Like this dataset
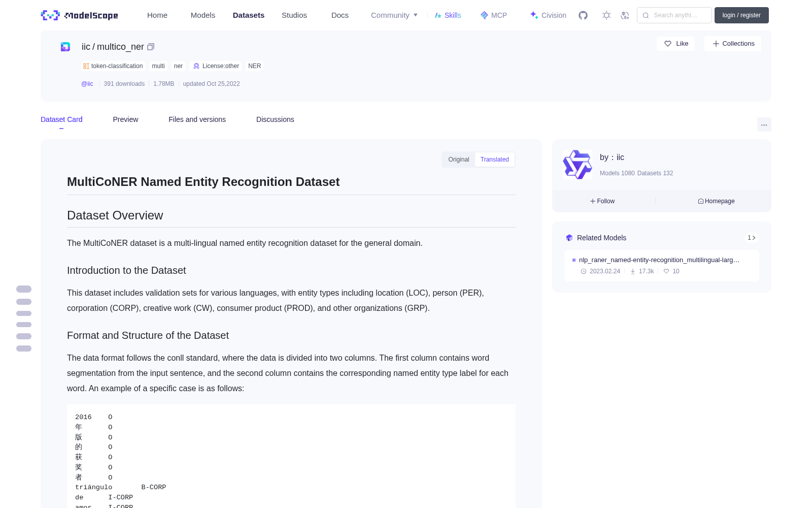812x508 pixels. pyautogui.click(x=675, y=44)
